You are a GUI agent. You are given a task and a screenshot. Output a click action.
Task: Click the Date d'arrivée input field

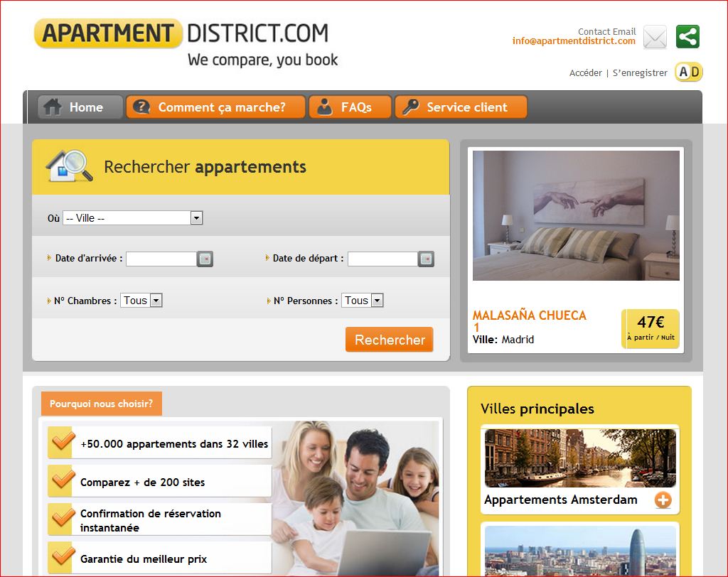[x=161, y=259]
